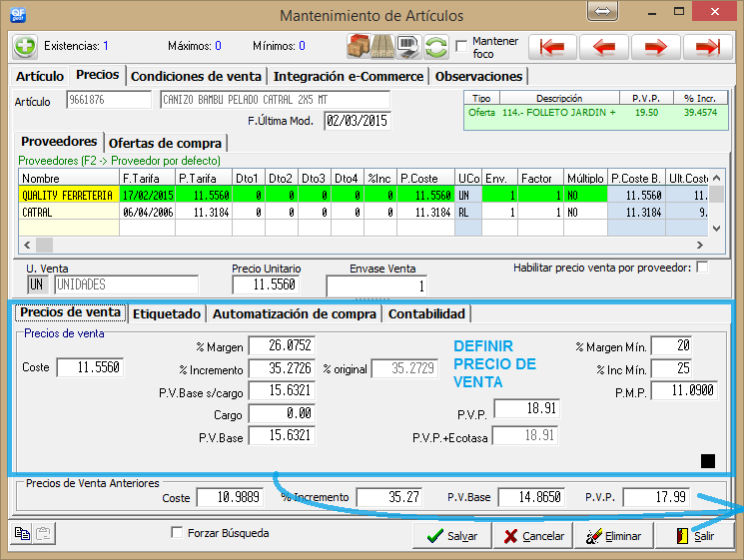Screen dimensions: 744x560
Task: Click the P.V.Base s/cargo field
Action: click(282, 390)
